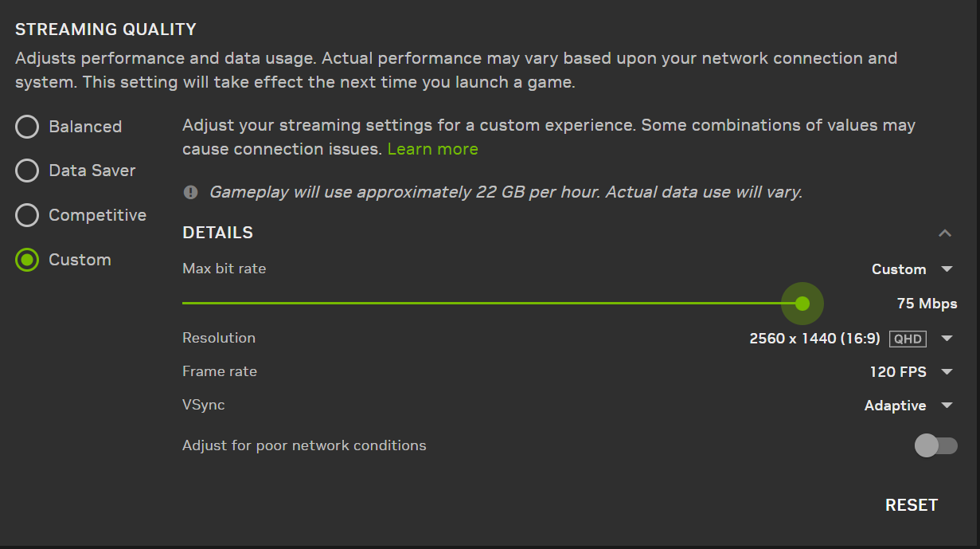The width and height of the screenshot is (980, 549).
Task: Open the Learn more link
Action: pos(432,149)
